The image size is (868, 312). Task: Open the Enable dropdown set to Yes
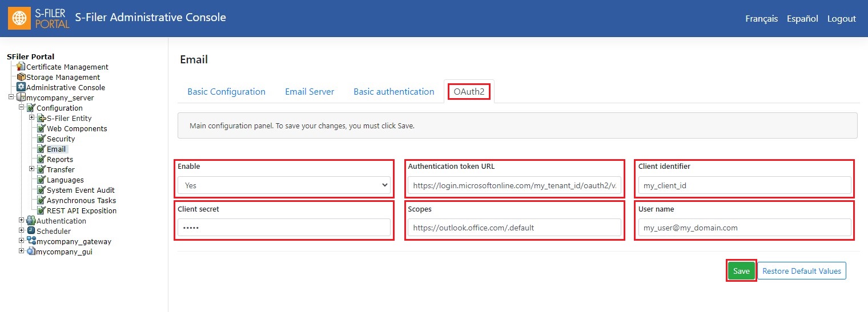pyautogui.click(x=284, y=185)
